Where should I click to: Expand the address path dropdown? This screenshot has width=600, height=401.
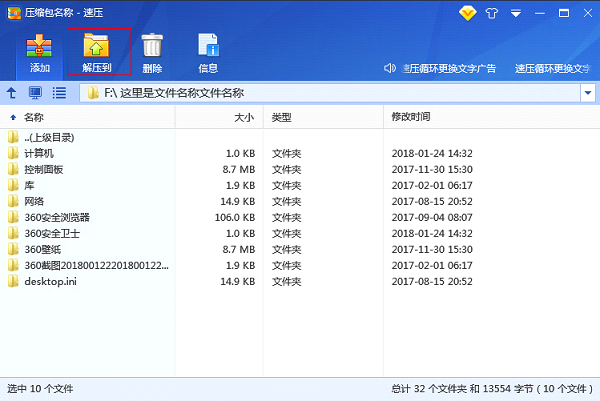[587, 93]
